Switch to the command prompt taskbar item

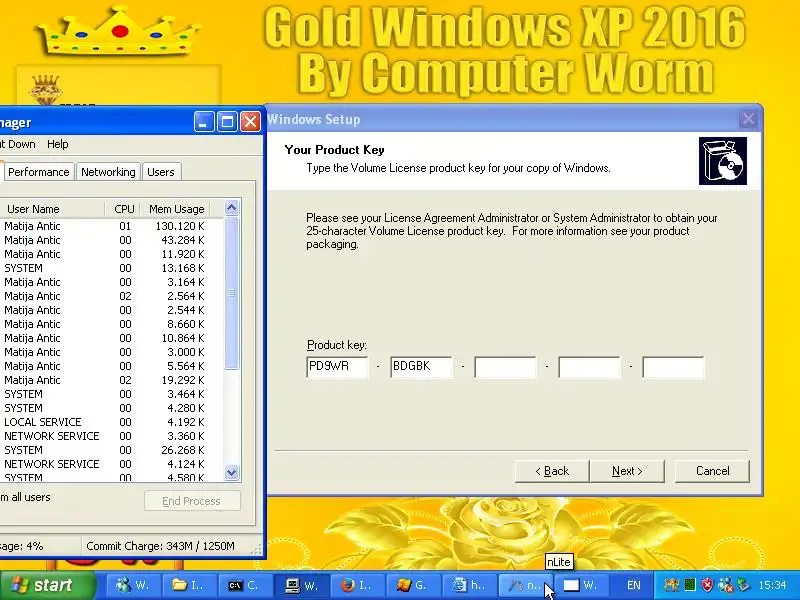(x=245, y=585)
